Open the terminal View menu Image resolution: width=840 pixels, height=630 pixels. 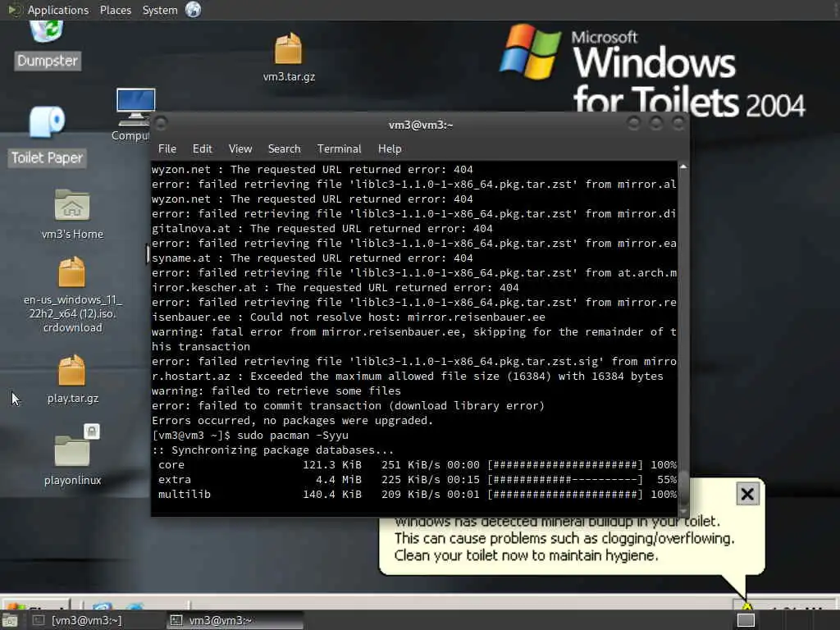(x=240, y=149)
